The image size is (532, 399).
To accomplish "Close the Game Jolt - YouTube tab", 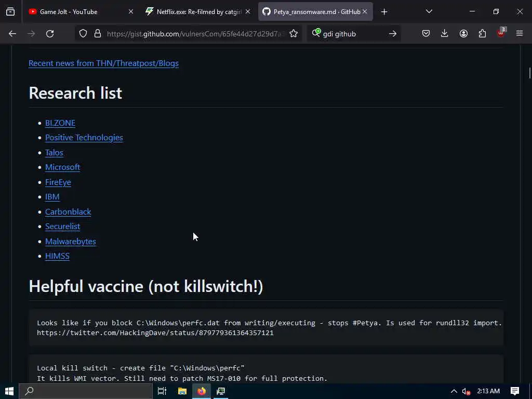I will pyautogui.click(x=131, y=12).
